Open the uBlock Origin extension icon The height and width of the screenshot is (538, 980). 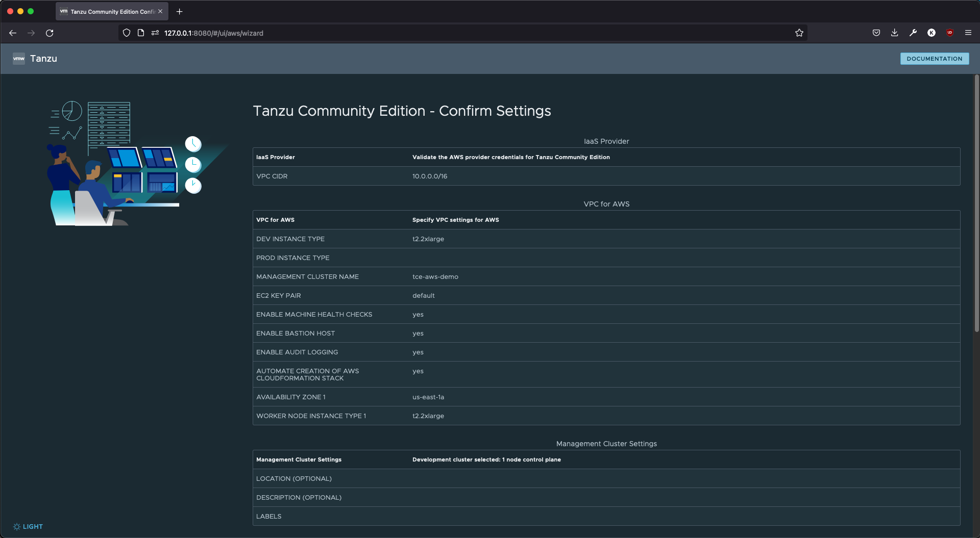[950, 33]
